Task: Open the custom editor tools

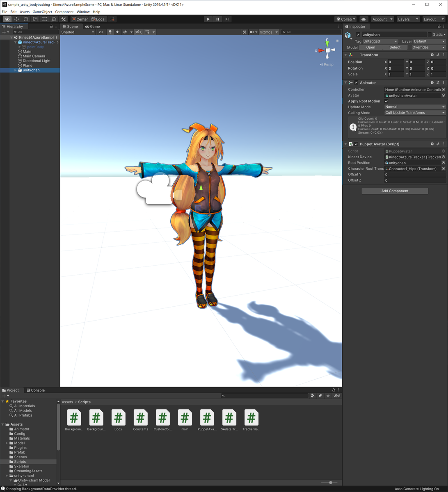Action: click(x=64, y=19)
